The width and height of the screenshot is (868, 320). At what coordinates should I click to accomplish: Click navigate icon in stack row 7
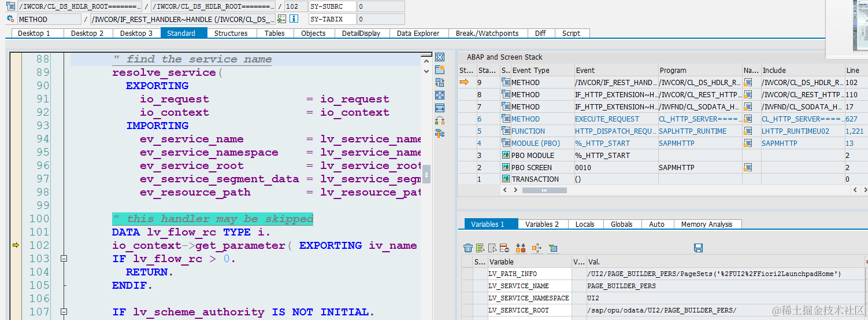(748, 106)
